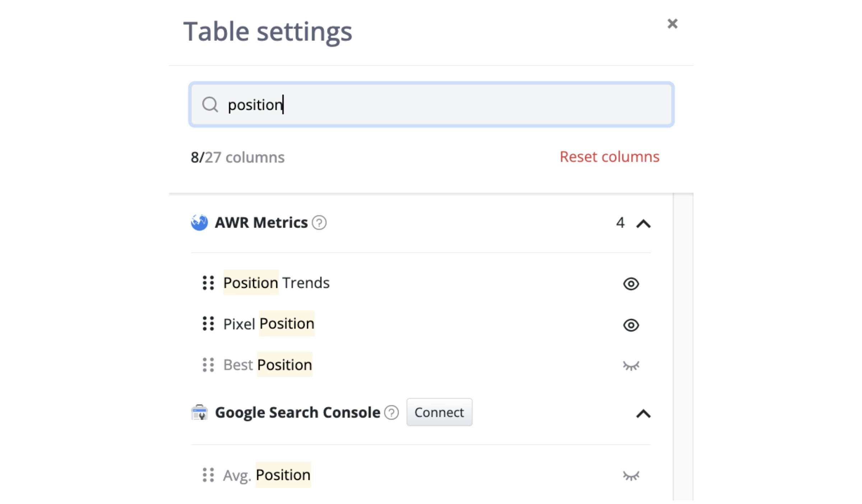
Task: Close the Table settings panel
Action: [672, 24]
